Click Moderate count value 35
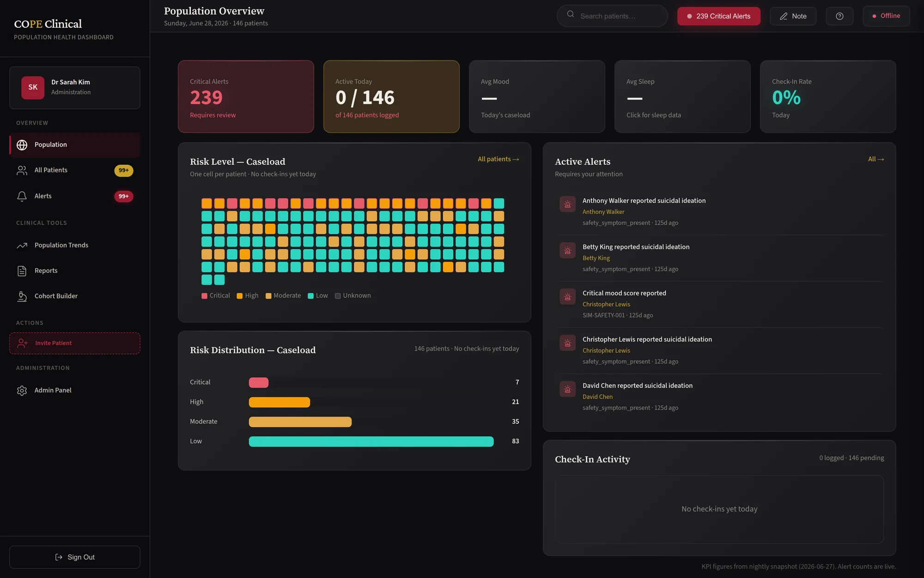 [x=515, y=421]
